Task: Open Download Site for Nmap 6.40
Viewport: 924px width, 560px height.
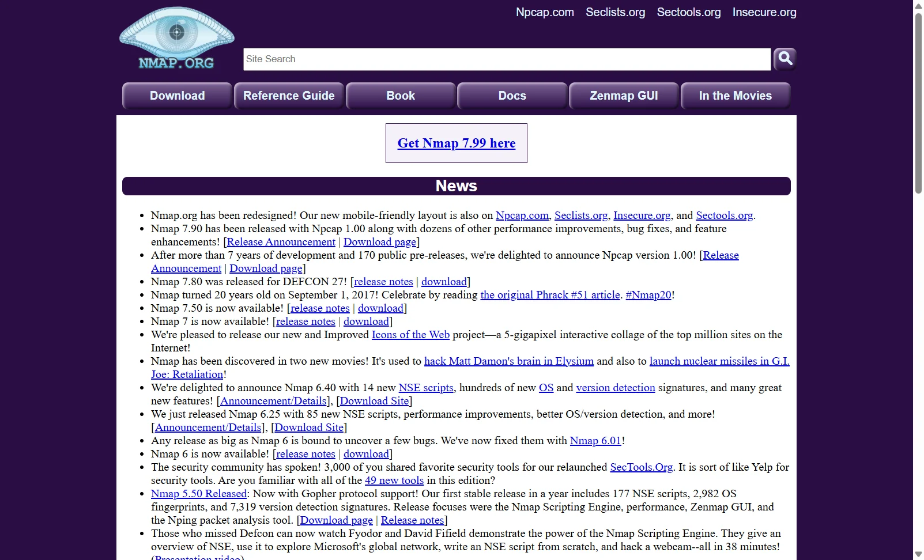Action: pos(374,401)
